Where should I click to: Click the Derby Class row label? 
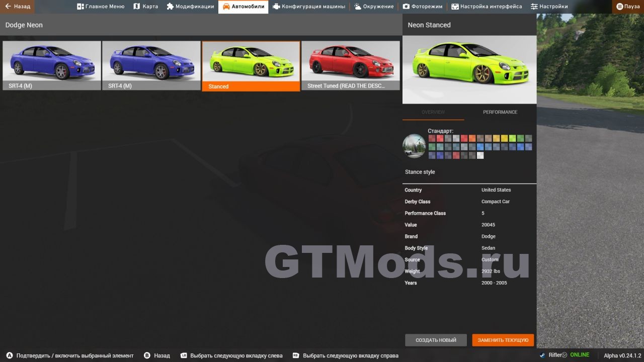pos(418,202)
